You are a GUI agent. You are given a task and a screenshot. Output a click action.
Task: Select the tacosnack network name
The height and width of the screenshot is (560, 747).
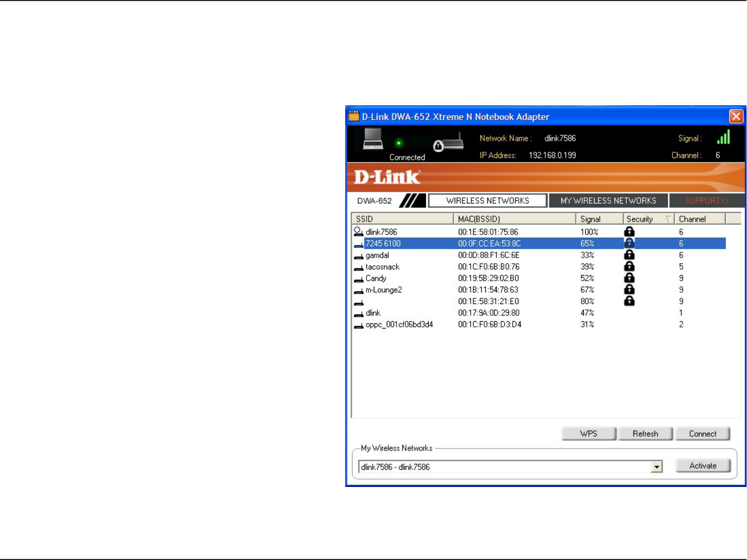coord(383,267)
